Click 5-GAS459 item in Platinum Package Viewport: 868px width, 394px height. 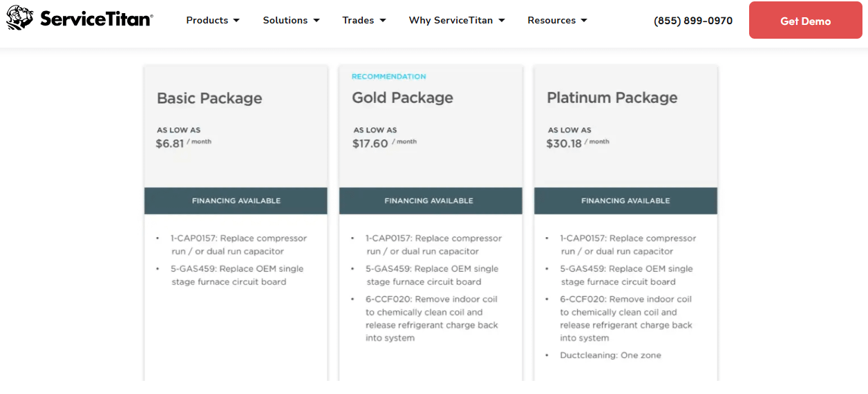tap(627, 275)
